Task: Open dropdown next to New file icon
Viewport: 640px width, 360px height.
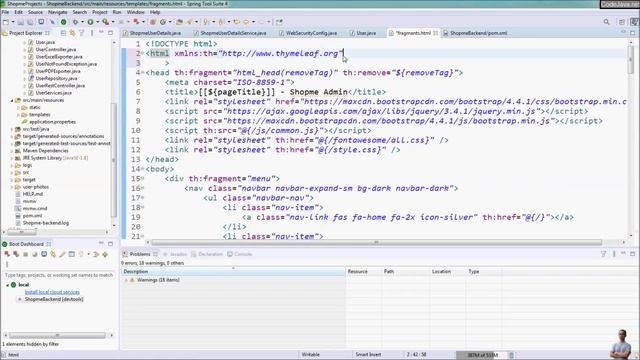Action: (x=13, y=22)
